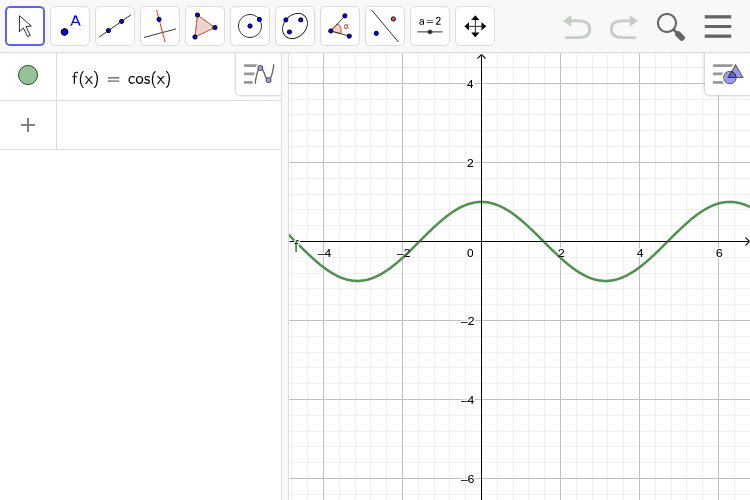This screenshot has width=750, height=500.
Task: Select the Angle tool
Action: pyautogui.click(x=340, y=26)
